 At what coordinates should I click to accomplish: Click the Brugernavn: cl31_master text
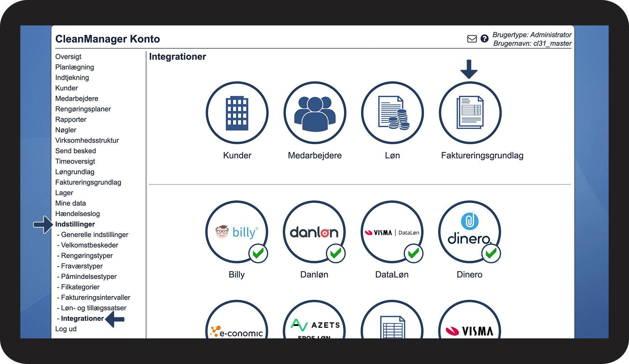point(533,43)
